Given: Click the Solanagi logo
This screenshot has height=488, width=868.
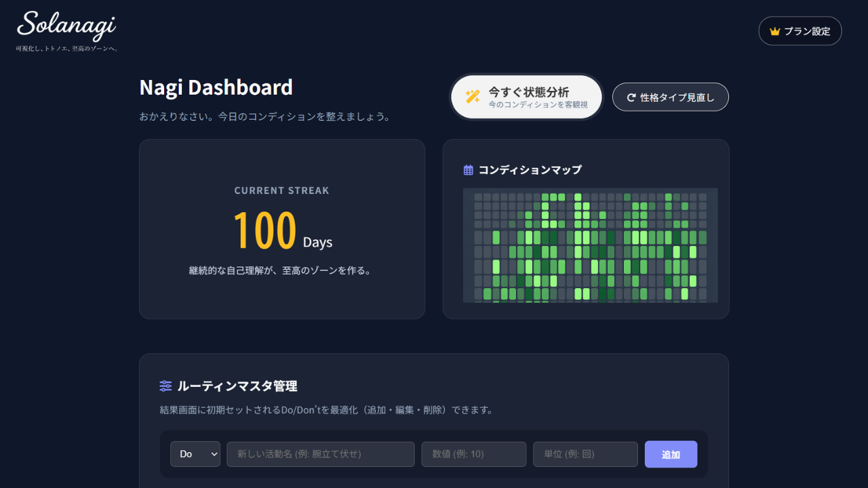Looking at the screenshot, I should (x=66, y=26).
